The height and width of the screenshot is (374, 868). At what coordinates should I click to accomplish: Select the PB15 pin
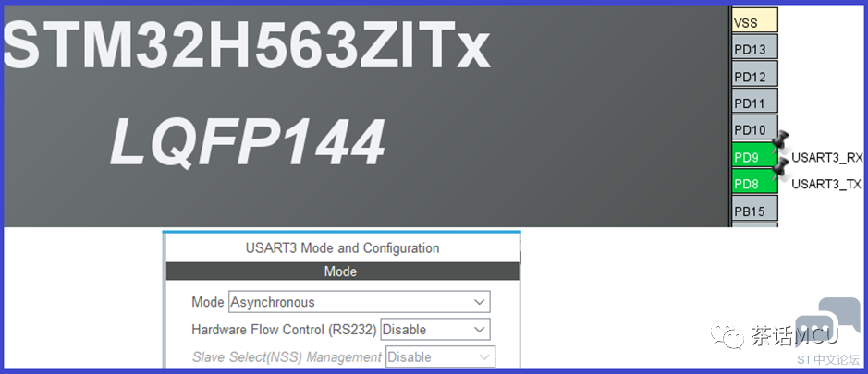754,209
